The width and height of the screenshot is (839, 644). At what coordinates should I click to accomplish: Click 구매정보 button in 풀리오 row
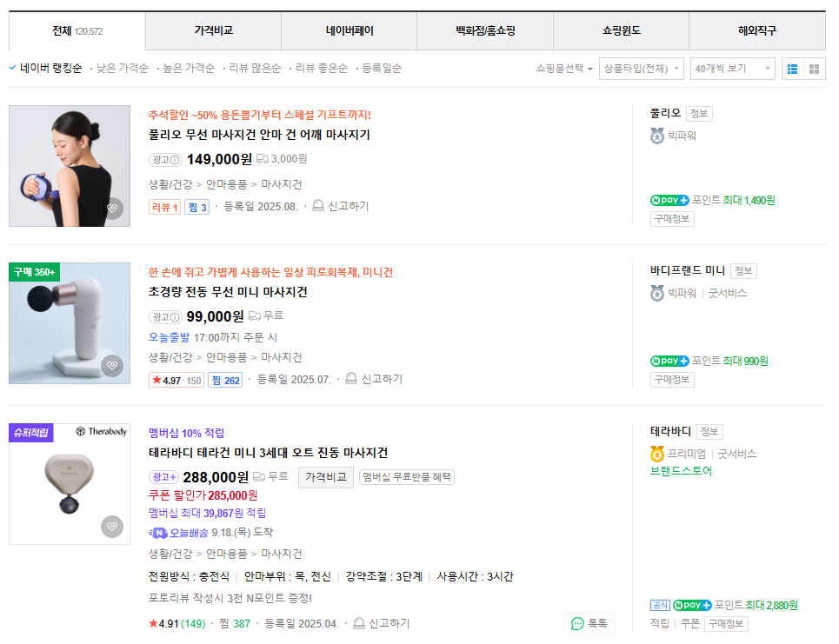click(x=672, y=219)
